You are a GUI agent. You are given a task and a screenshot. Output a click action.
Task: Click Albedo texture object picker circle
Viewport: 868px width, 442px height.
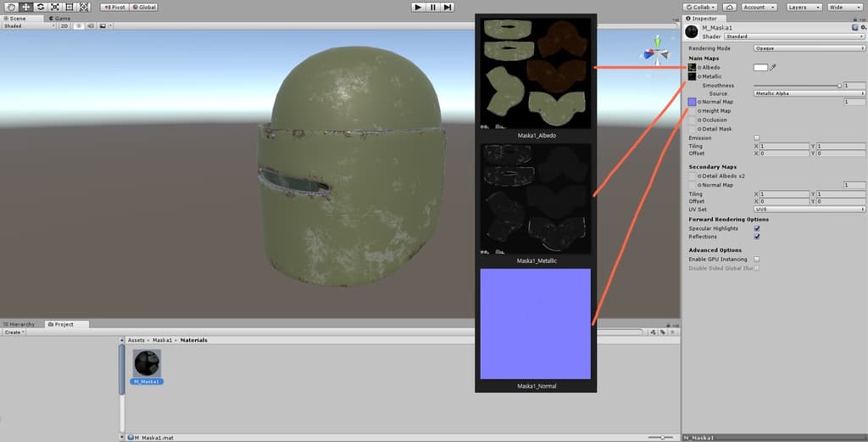pyautogui.click(x=699, y=68)
